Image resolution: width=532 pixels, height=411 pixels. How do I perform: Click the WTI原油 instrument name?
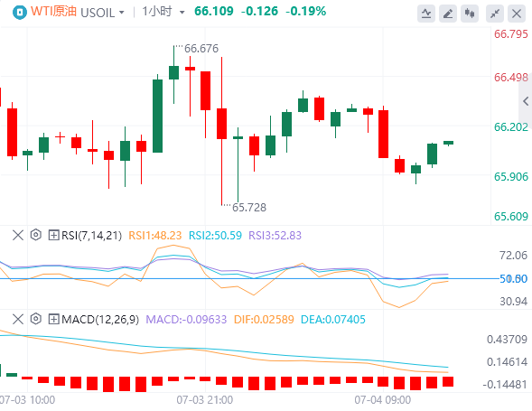pos(53,12)
